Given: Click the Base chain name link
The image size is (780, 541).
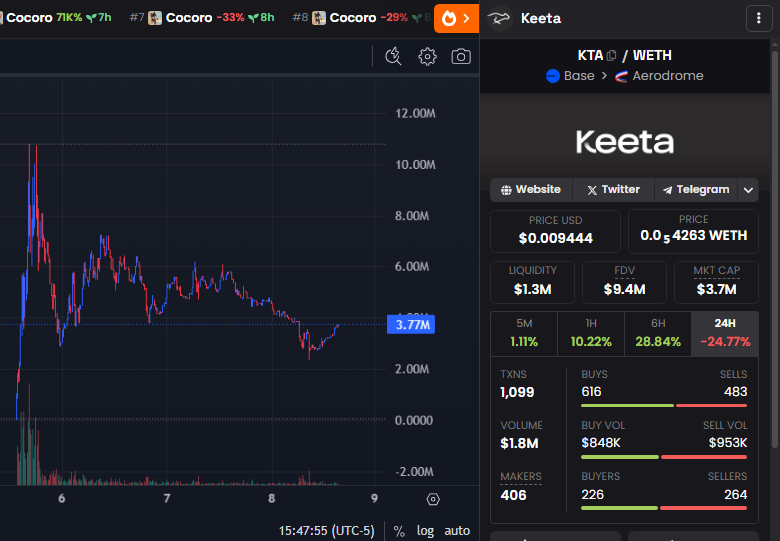Looking at the screenshot, I should pos(579,76).
